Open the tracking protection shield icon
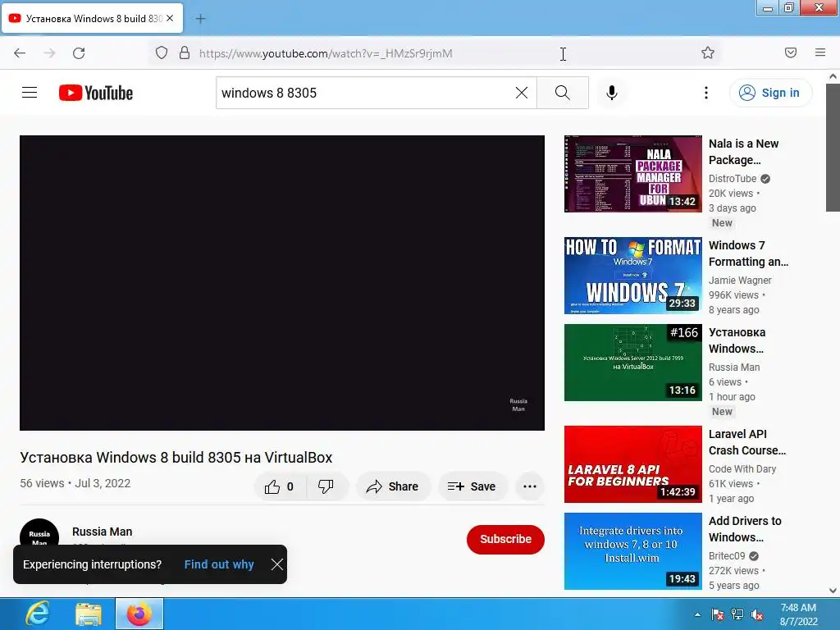 (x=162, y=53)
